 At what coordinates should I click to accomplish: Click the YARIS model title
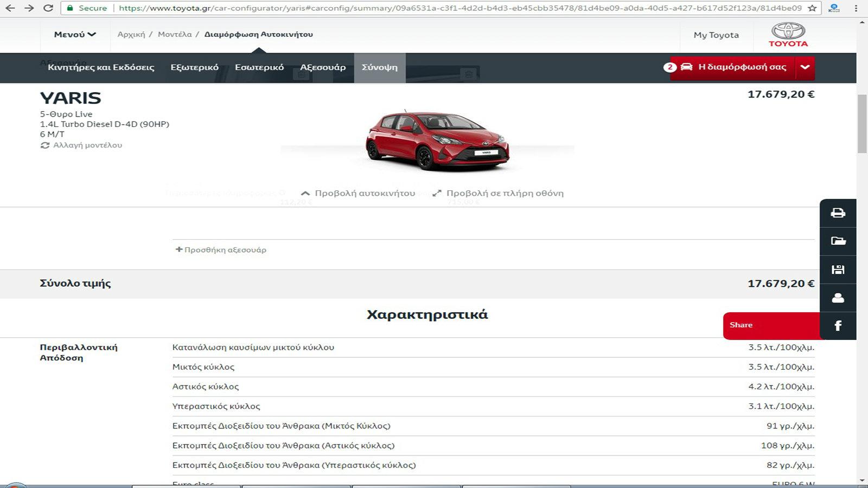point(71,98)
